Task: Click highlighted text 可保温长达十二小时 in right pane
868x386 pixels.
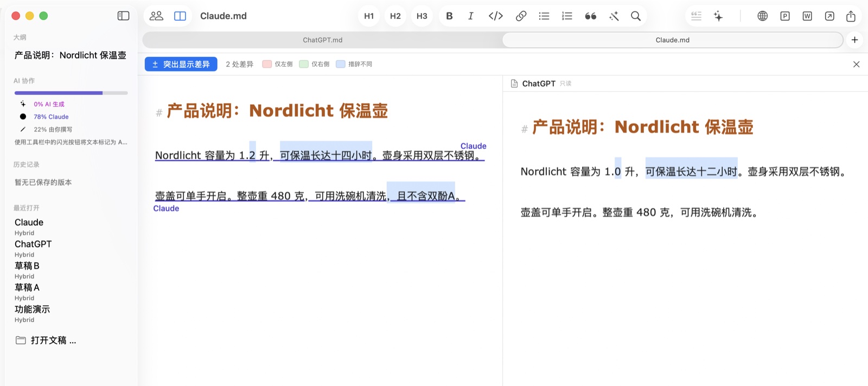Action: click(692, 172)
